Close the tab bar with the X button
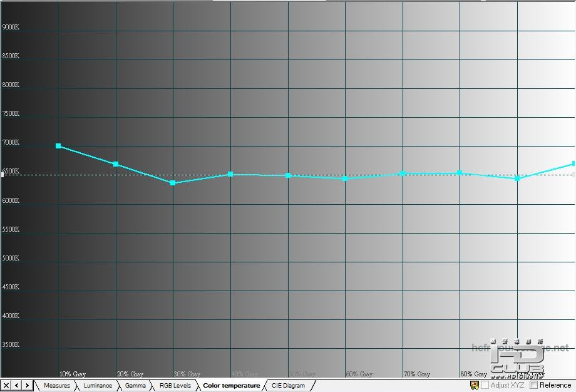The width and height of the screenshot is (576, 392). click(6, 385)
